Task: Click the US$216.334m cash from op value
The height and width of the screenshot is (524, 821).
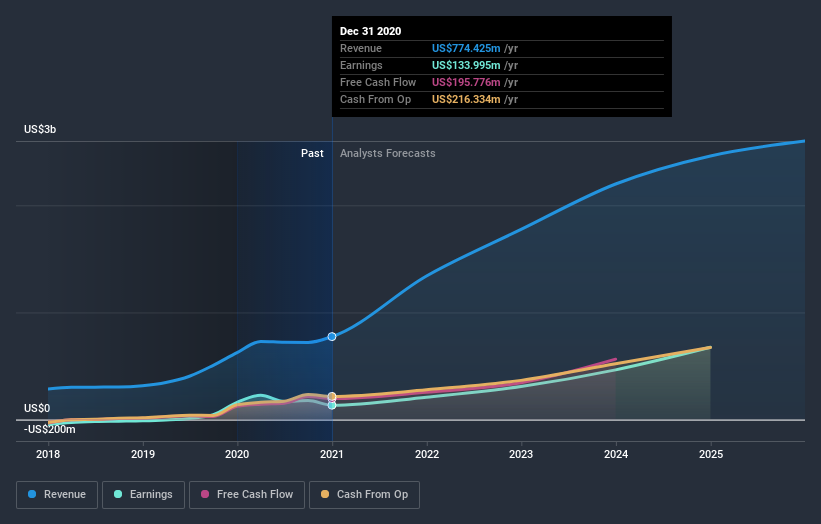Action: coord(466,99)
